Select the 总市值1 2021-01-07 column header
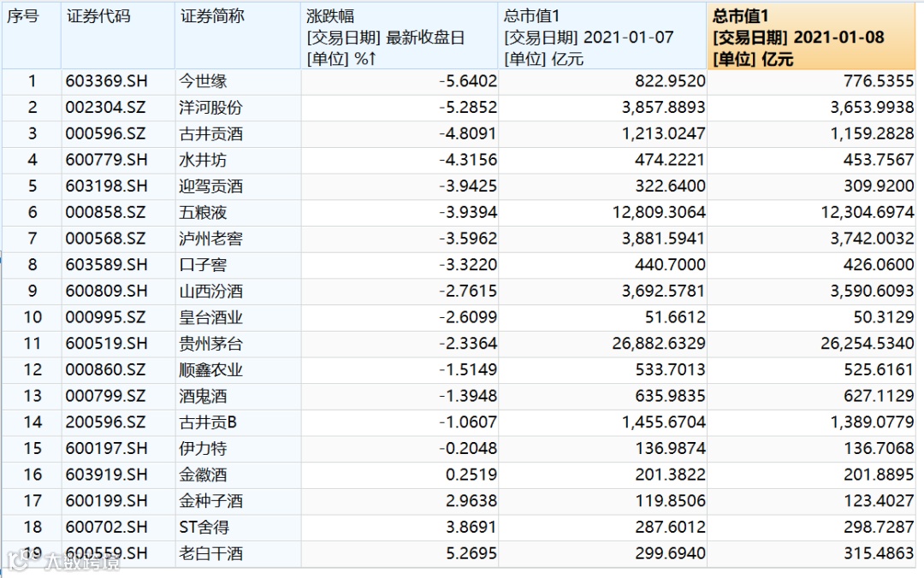Screen dimensions: 924x578 (x=602, y=36)
